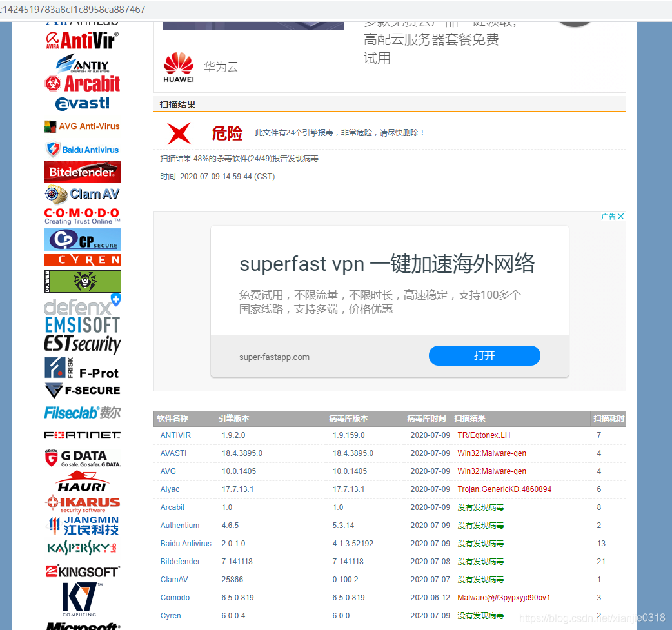Viewport: 672px width, 630px height.
Task: Select the Emsisoft logo
Action: [x=83, y=325]
